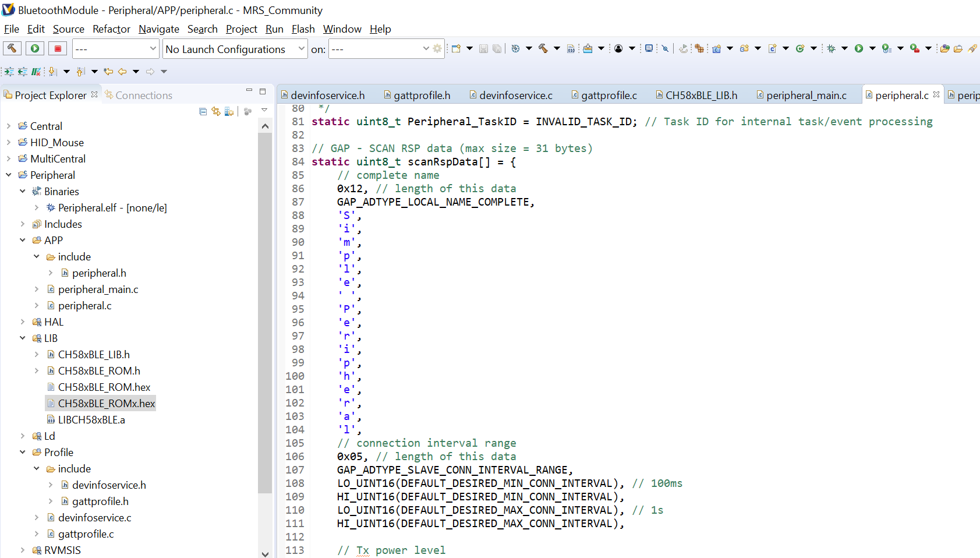
Task: Select Peripheral.elf binary in the tree
Action: (x=112, y=207)
